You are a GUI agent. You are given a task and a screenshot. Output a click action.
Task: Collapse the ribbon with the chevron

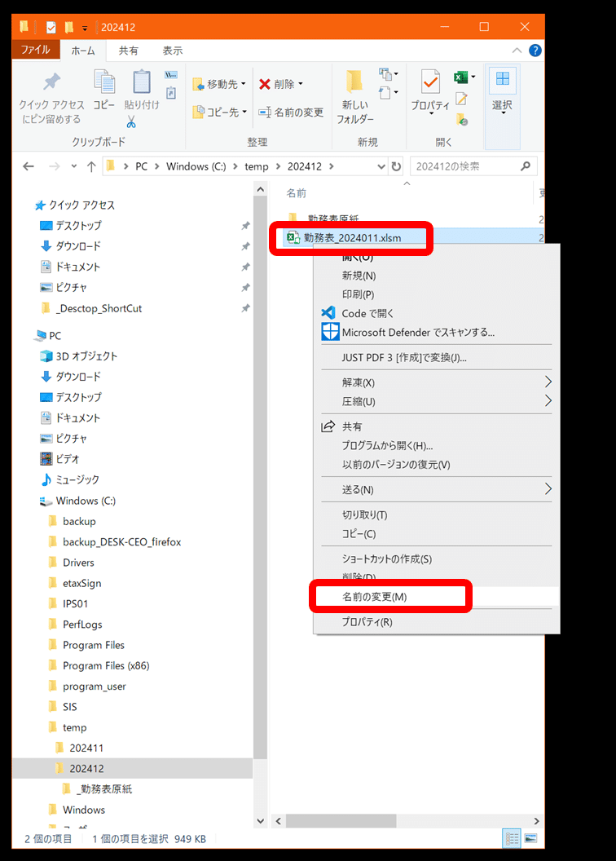tap(517, 51)
